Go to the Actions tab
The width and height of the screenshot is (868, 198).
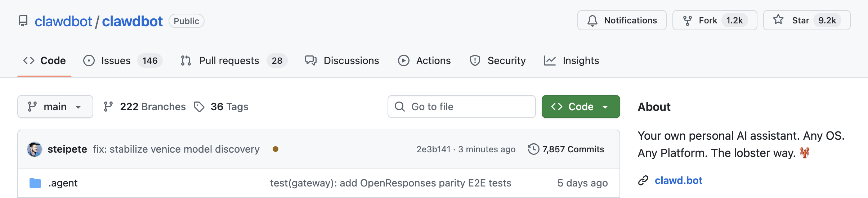pyautogui.click(x=433, y=60)
